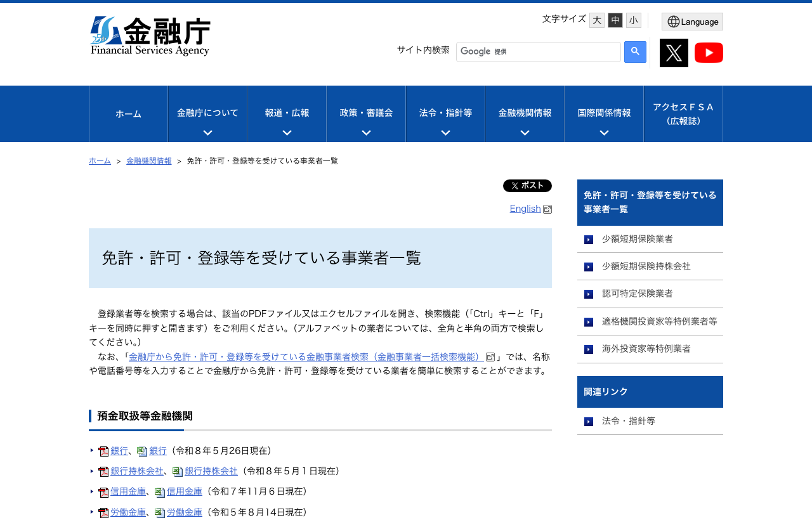The height and width of the screenshot is (520, 812).
Task: Open the 信用金庫 Excel file icon
Action: (160, 492)
